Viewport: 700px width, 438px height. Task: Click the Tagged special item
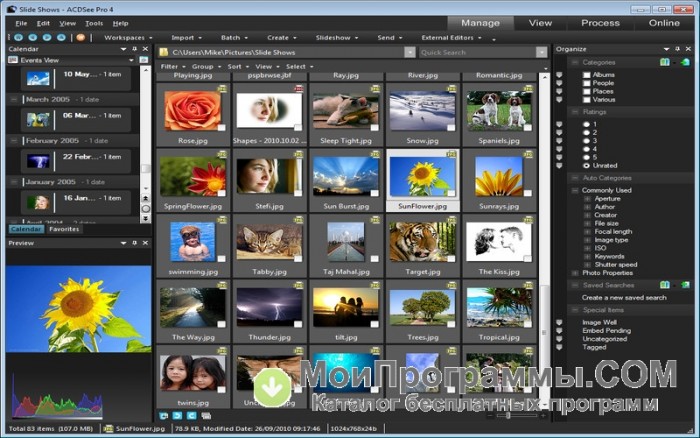click(x=594, y=347)
